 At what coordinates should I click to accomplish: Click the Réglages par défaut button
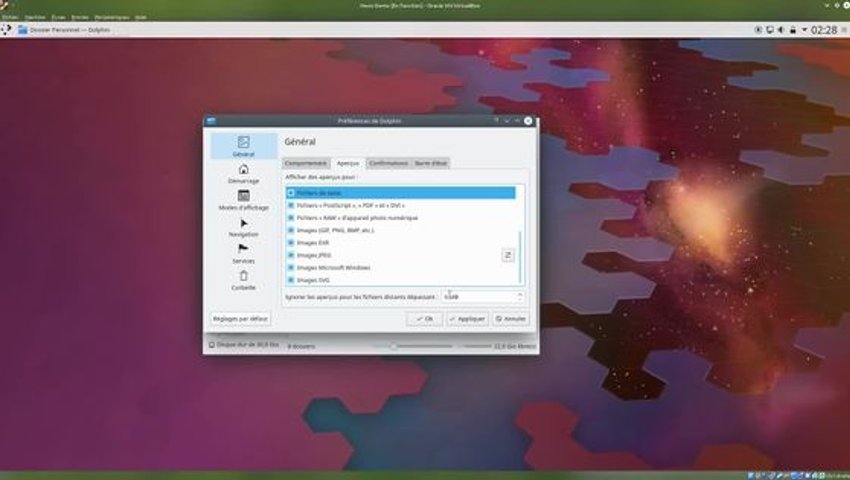coord(241,319)
